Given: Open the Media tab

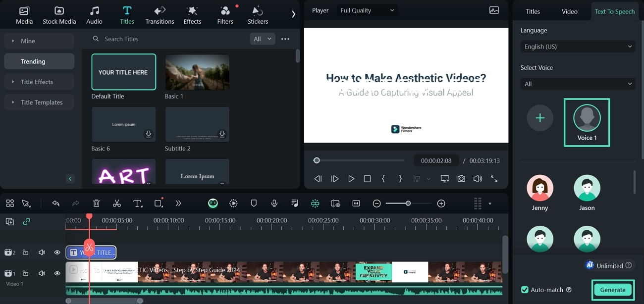Looking at the screenshot, I should point(24,15).
